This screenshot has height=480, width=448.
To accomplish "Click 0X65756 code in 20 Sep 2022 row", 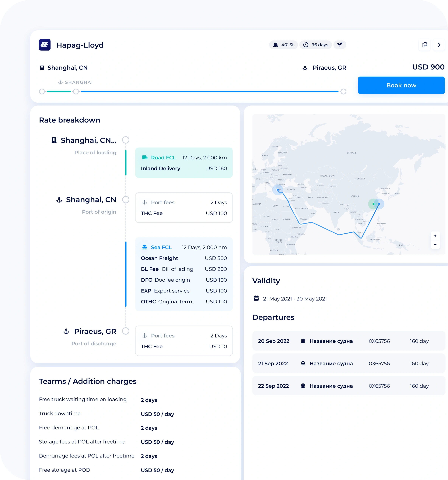I will point(379,341).
